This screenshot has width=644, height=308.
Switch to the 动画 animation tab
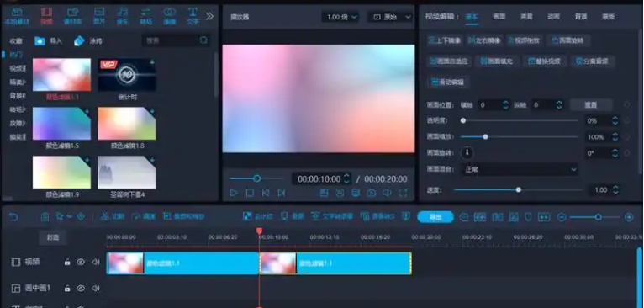coord(554,17)
